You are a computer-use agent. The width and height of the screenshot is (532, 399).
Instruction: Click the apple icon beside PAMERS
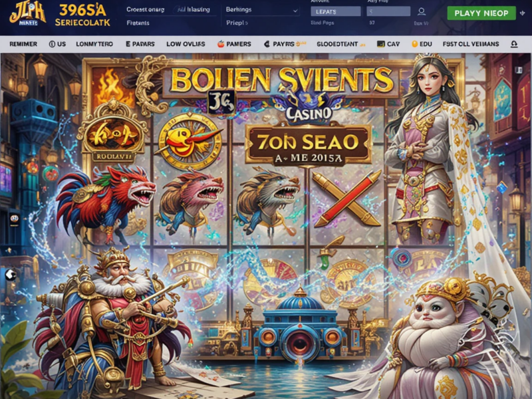pyautogui.click(x=221, y=44)
